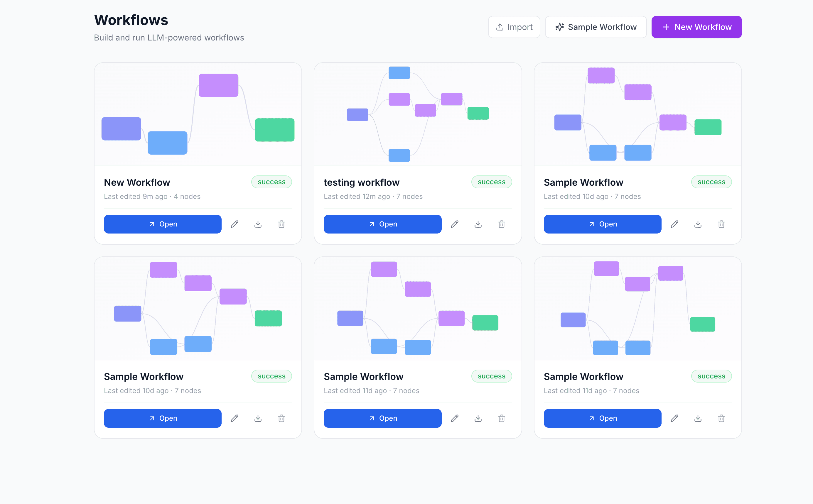
Task: Delete New Workflow with its trash icon
Action: (x=281, y=224)
